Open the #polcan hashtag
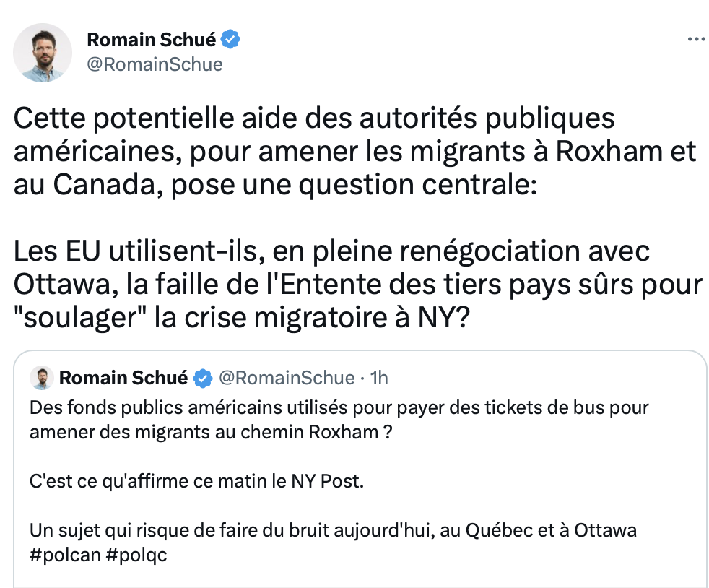This screenshot has width=709, height=588. [x=65, y=555]
